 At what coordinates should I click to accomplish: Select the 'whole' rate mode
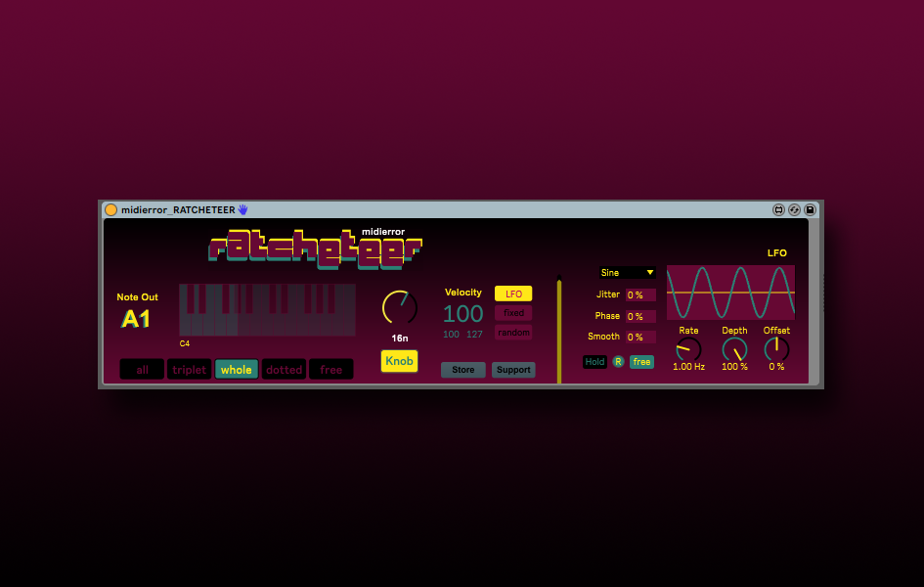[x=237, y=370]
